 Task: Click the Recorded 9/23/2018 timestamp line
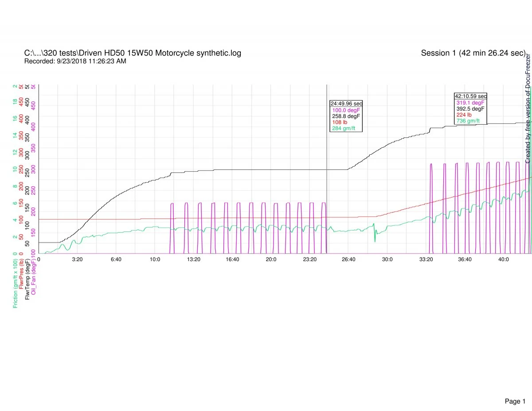(75, 61)
